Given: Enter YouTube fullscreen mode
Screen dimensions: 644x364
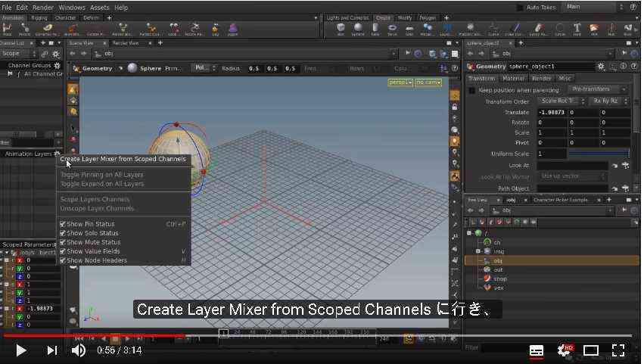Looking at the screenshot, I should click(618, 350).
